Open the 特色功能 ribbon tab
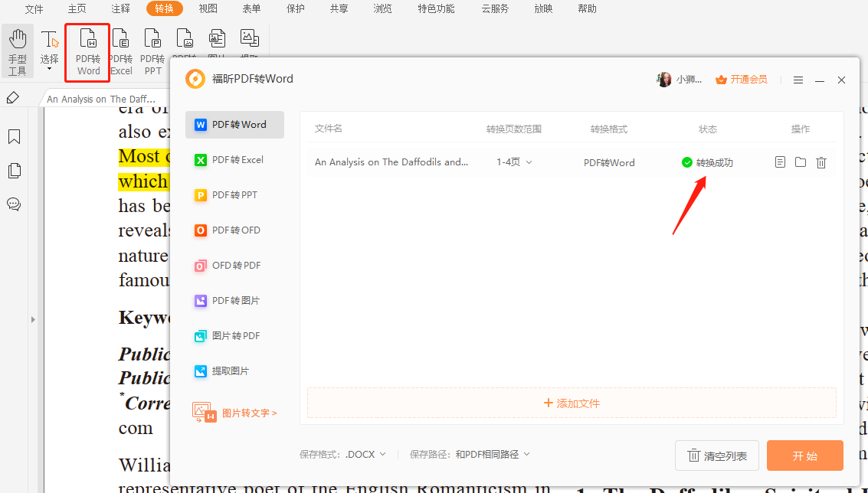The width and height of the screenshot is (868, 493). 436,9
